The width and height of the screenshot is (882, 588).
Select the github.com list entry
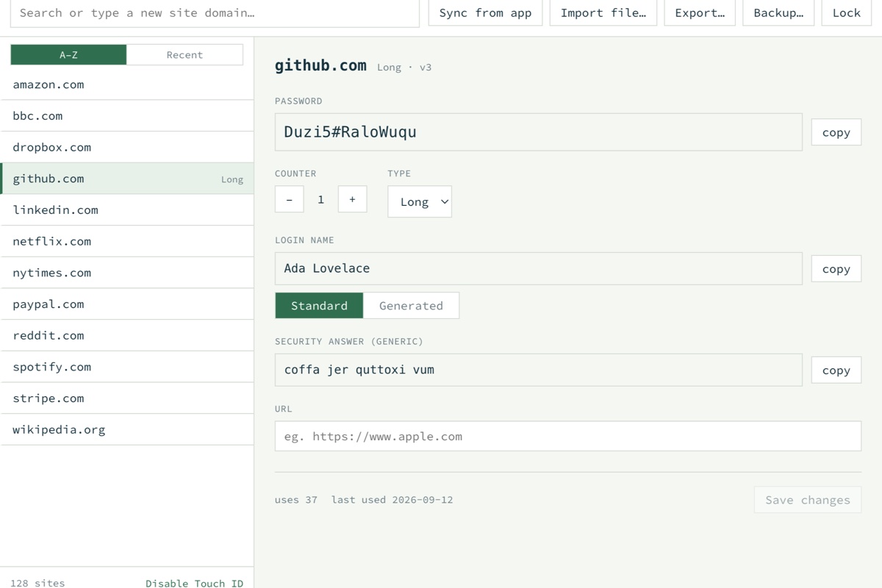[127, 179]
